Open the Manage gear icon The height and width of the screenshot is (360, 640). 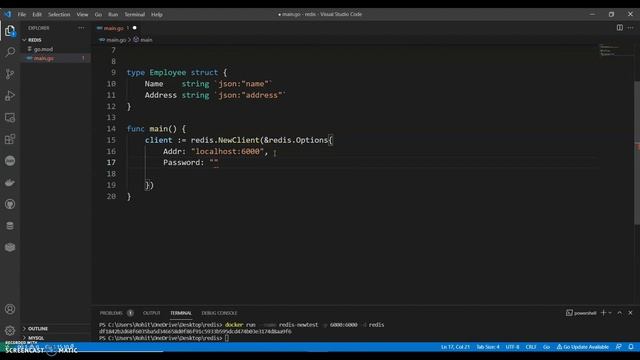coord(10,330)
